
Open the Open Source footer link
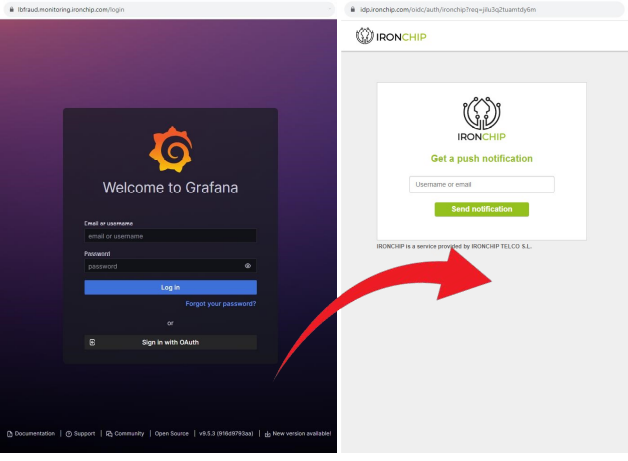click(171, 434)
